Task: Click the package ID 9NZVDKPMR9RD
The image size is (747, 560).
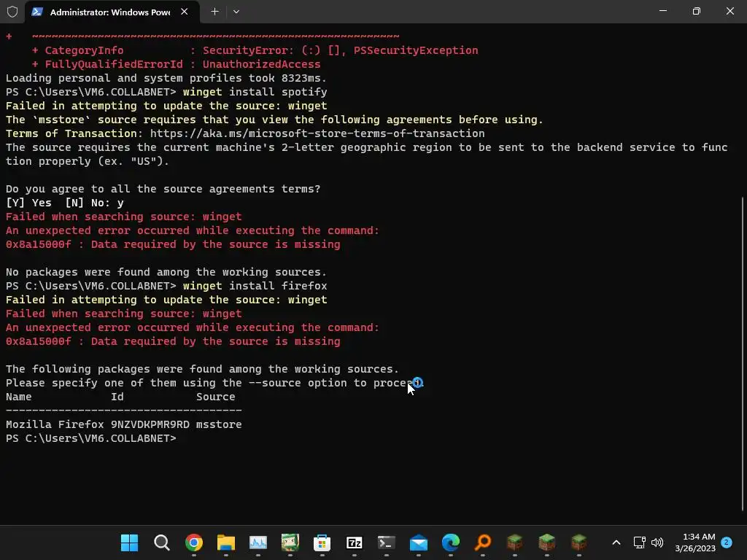Action: pyautogui.click(x=150, y=424)
